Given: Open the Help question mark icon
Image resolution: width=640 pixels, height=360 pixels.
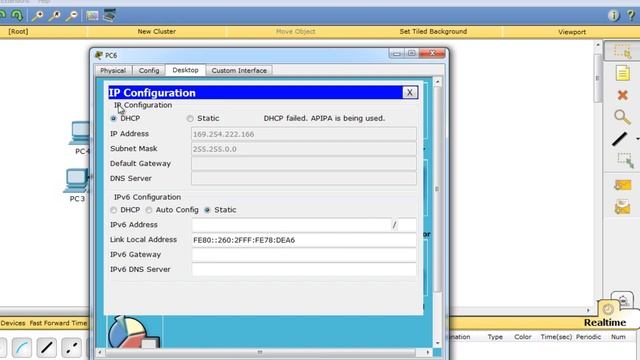Looking at the screenshot, I should coord(630,16).
